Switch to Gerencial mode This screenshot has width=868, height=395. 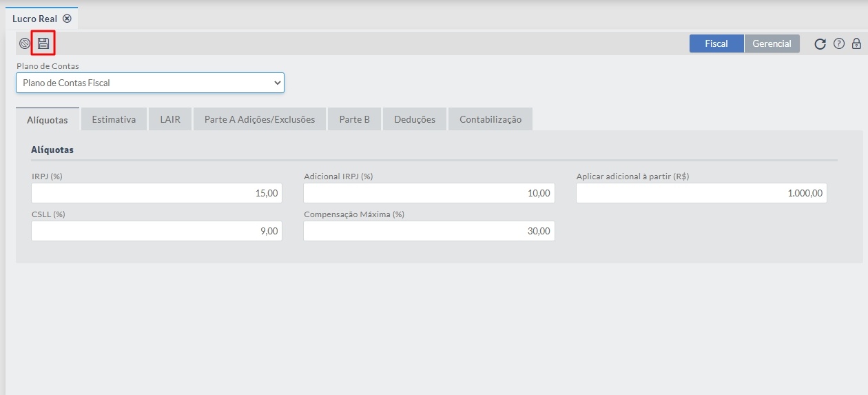point(772,43)
